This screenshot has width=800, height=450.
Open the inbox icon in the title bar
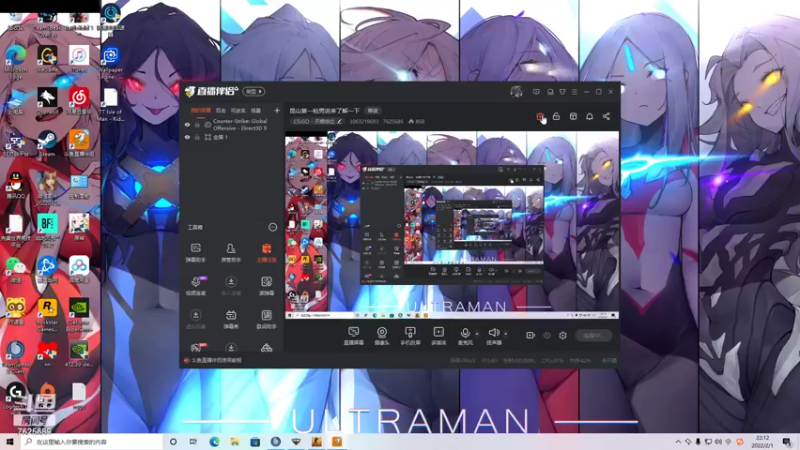point(550,92)
